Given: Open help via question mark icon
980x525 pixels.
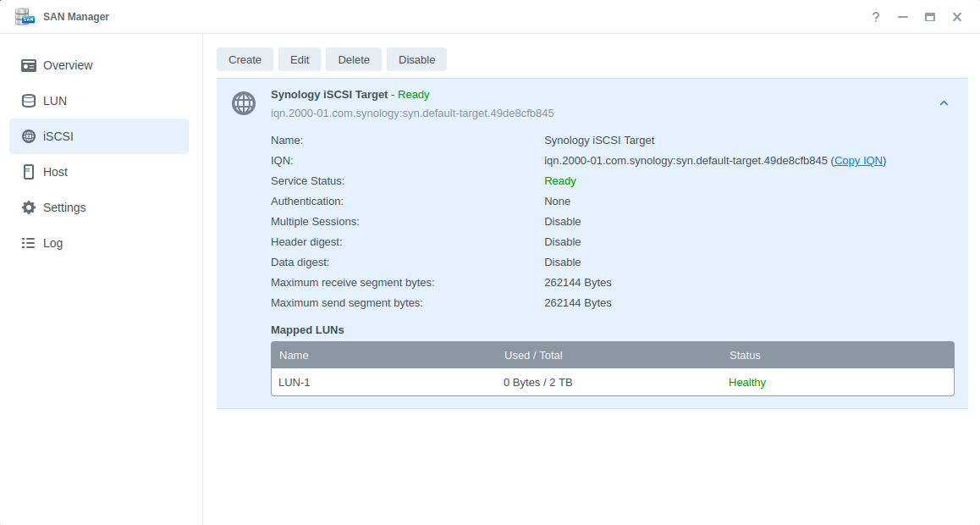Looking at the screenshot, I should (876, 17).
